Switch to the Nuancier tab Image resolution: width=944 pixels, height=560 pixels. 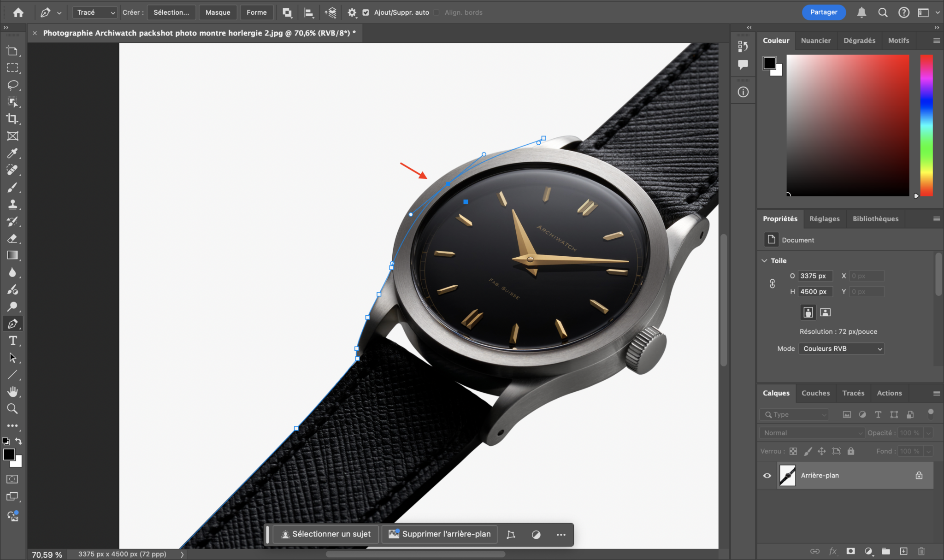pos(815,41)
